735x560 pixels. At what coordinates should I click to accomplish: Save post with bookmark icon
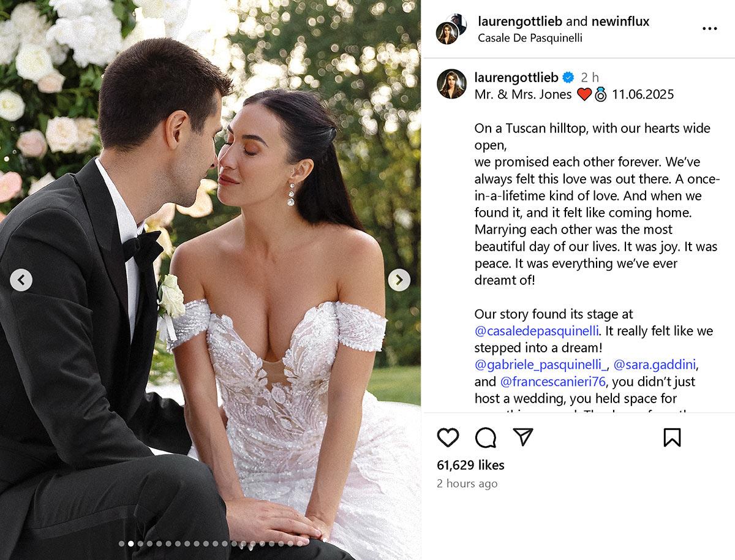point(672,437)
